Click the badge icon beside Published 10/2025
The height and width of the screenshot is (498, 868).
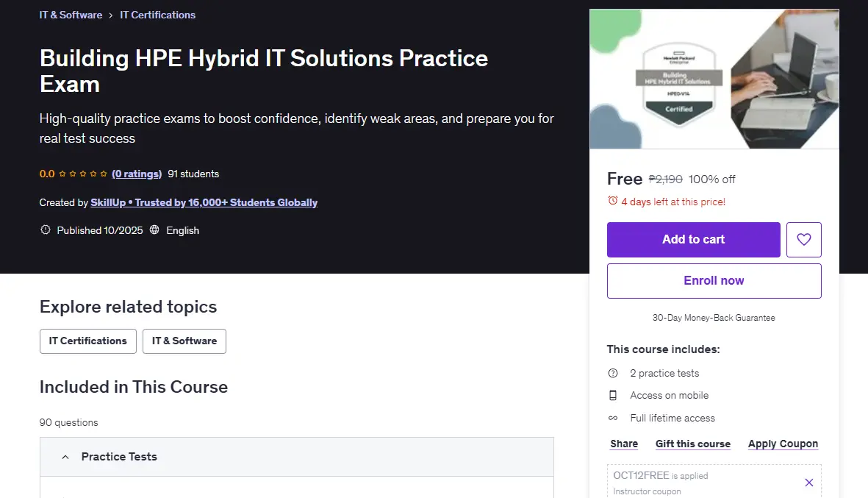[46, 230]
